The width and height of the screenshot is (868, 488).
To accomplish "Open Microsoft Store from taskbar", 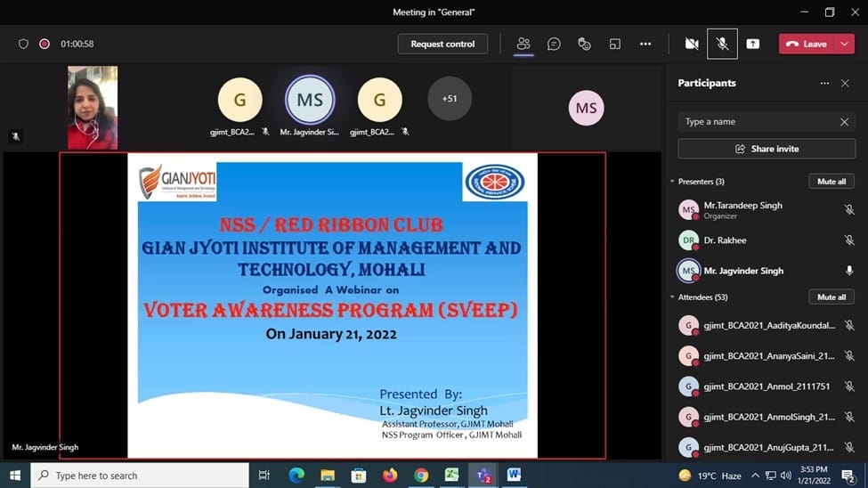I will pyautogui.click(x=359, y=476).
